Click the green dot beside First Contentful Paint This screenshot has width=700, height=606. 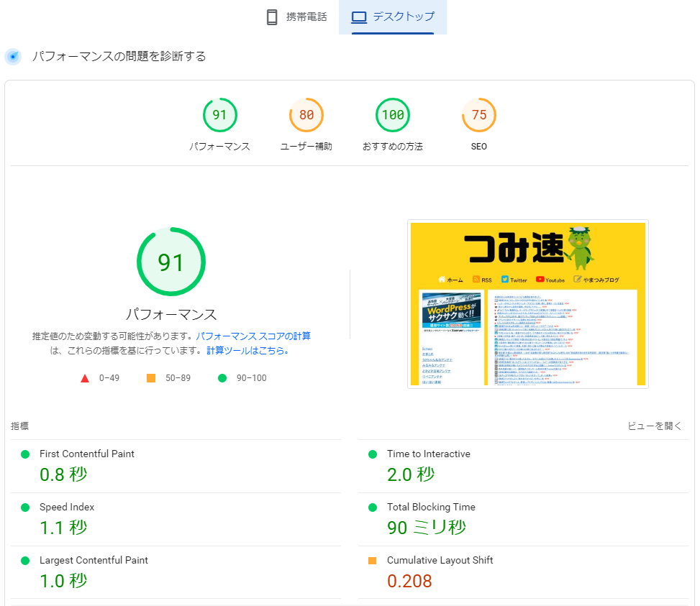(25, 454)
